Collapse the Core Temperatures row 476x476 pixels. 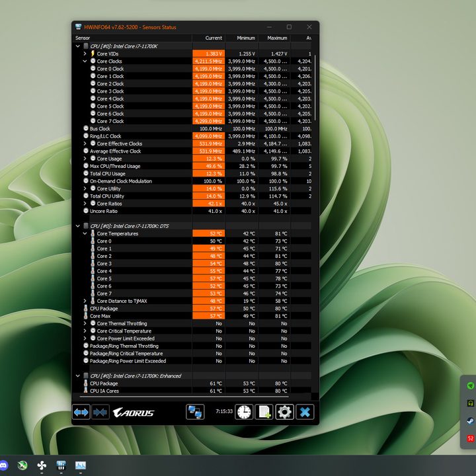coord(85,233)
